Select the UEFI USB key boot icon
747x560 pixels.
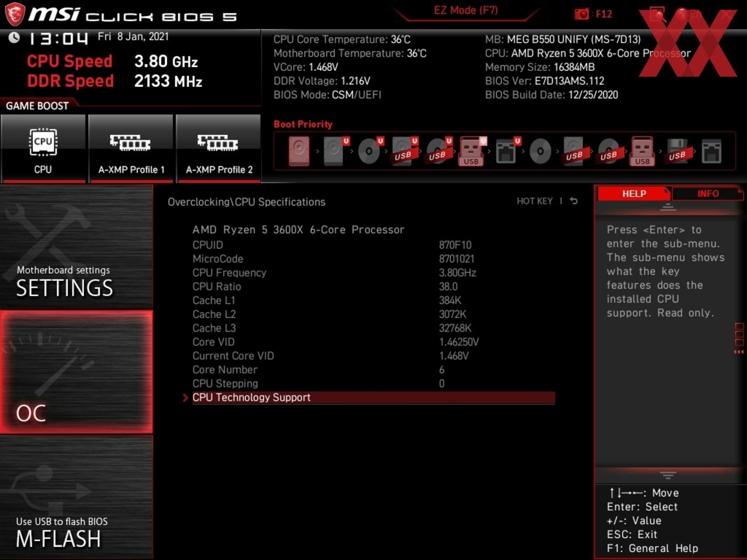471,151
